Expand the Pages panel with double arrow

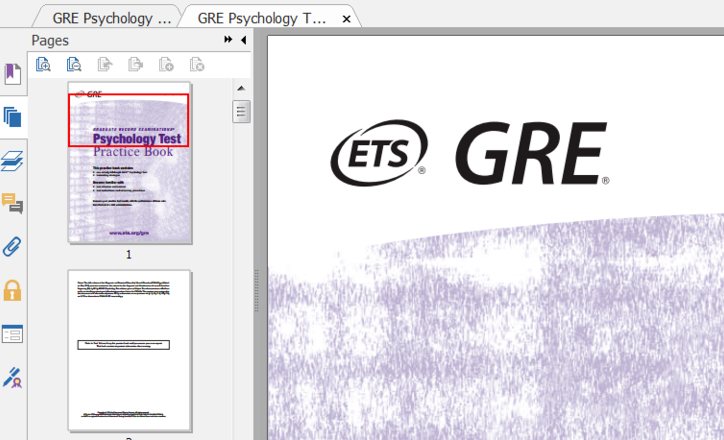coord(228,40)
